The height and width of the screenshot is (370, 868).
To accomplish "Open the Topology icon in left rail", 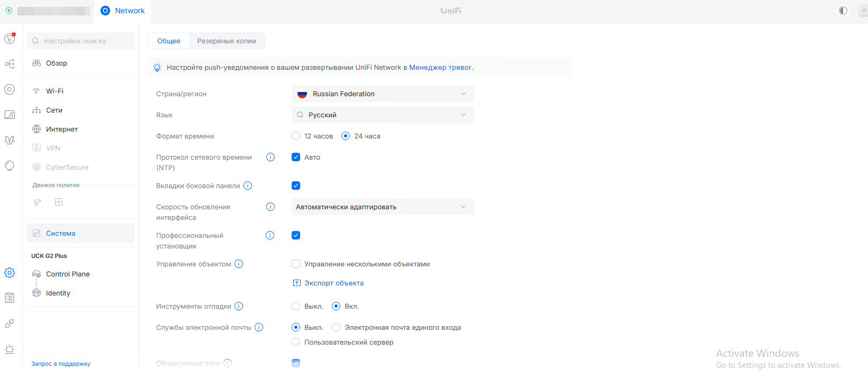I will tap(10, 64).
